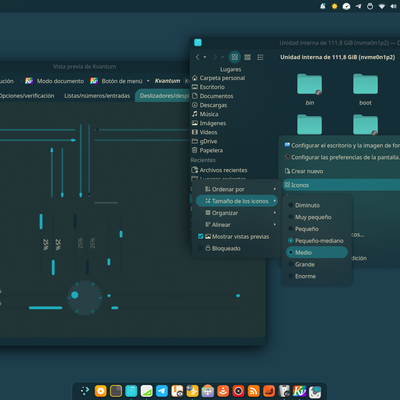Select Pequeño-mediano icon size
The height and width of the screenshot is (400, 400).
point(317,241)
